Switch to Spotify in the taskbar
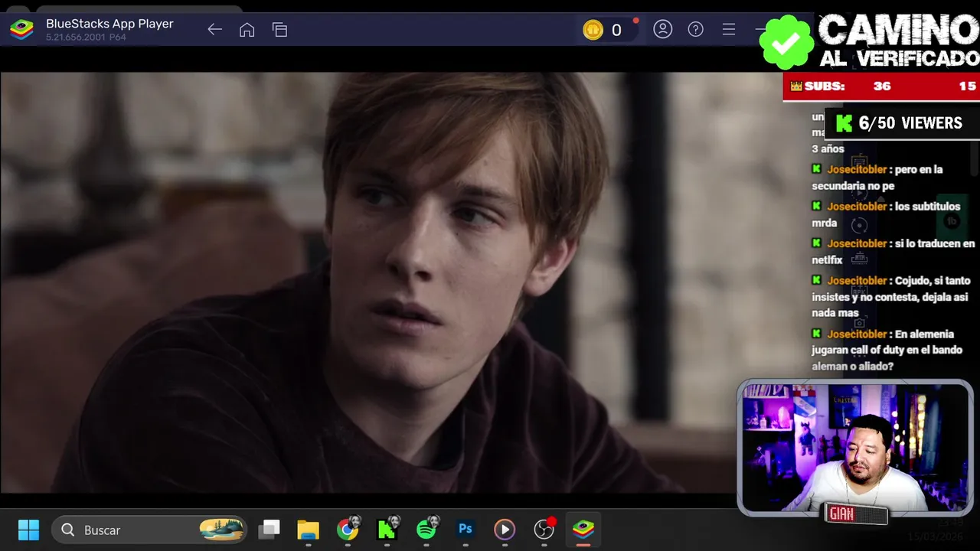Screen dimensions: 980x551 (x=426, y=530)
